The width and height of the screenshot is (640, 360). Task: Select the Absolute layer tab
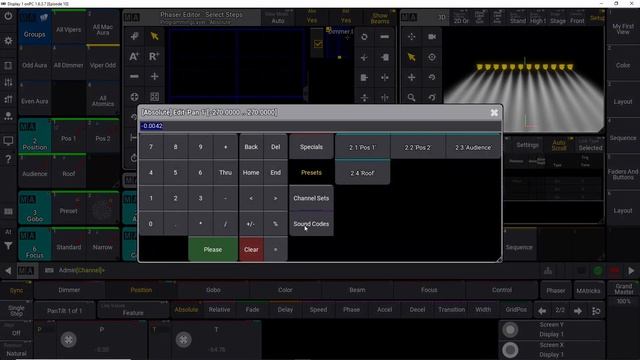[x=186, y=310]
